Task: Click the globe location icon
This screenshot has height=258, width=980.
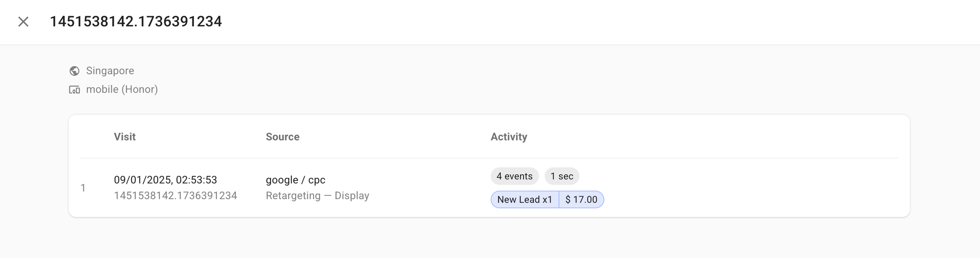Action: click(x=75, y=71)
